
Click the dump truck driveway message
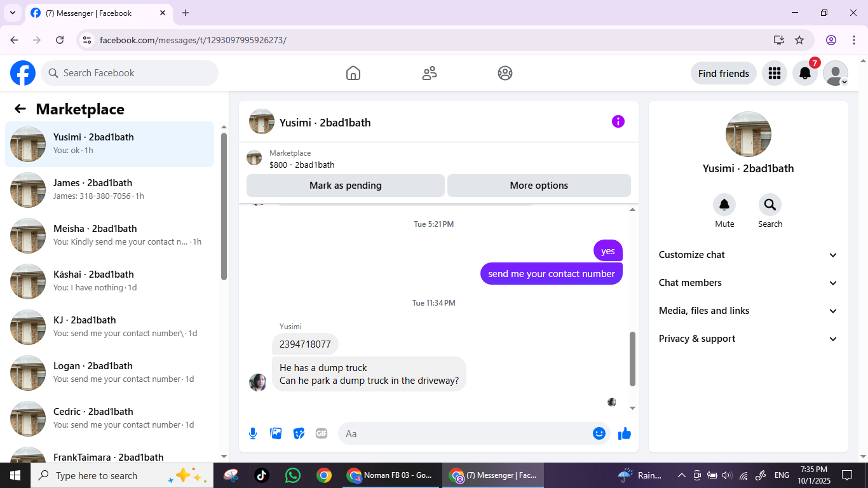369,374
